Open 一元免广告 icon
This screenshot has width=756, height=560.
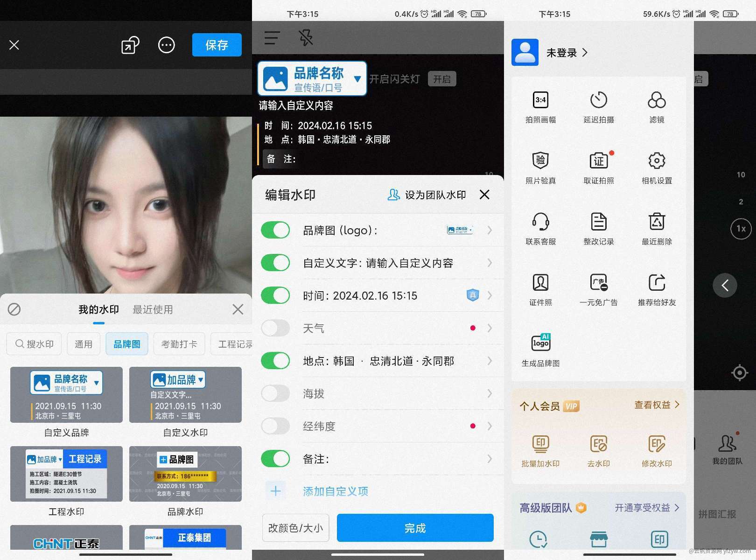(599, 283)
